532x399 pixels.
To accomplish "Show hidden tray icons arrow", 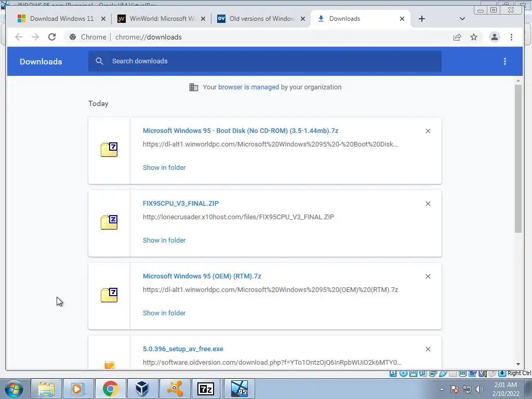I will coord(442,389).
